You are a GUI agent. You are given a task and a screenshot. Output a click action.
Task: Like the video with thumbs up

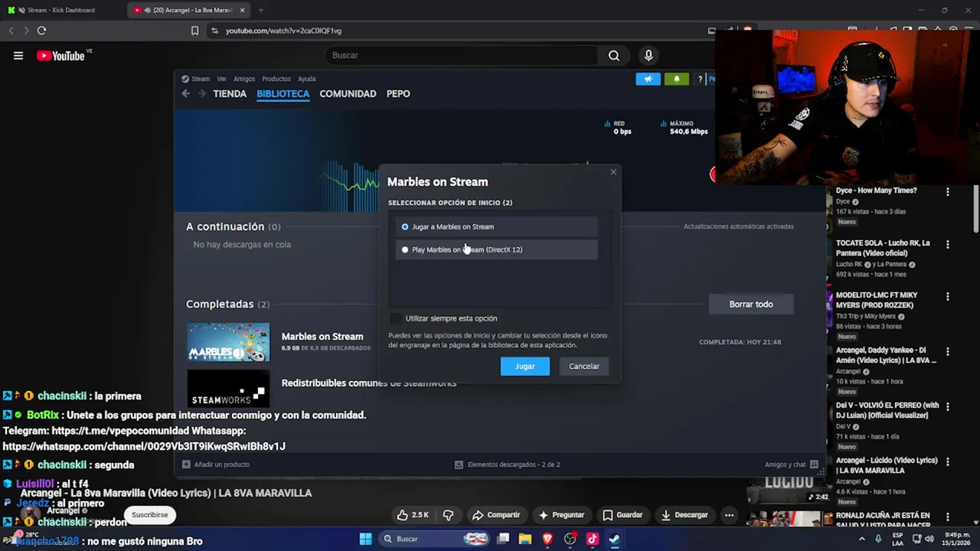[x=412, y=515]
